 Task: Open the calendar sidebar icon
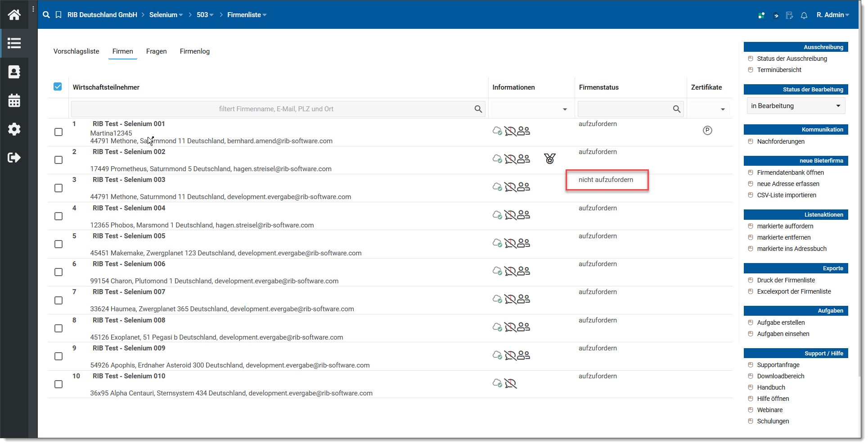click(14, 100)
